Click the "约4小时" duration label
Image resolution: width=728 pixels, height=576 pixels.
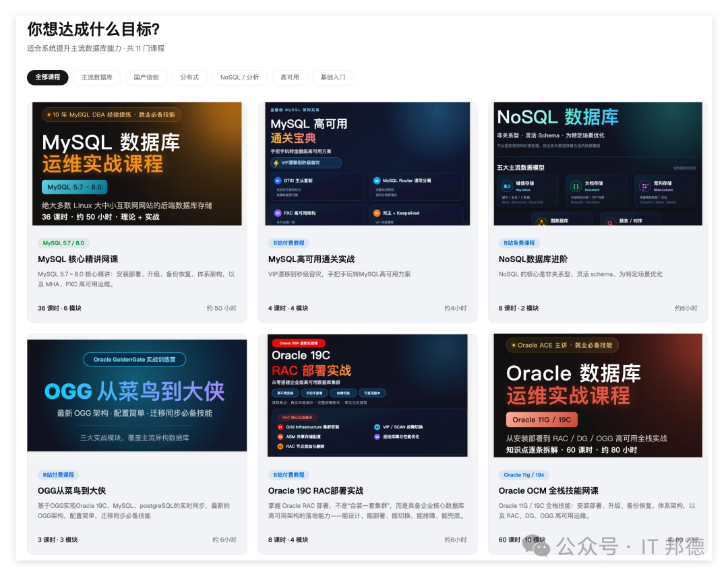point(456,308)
